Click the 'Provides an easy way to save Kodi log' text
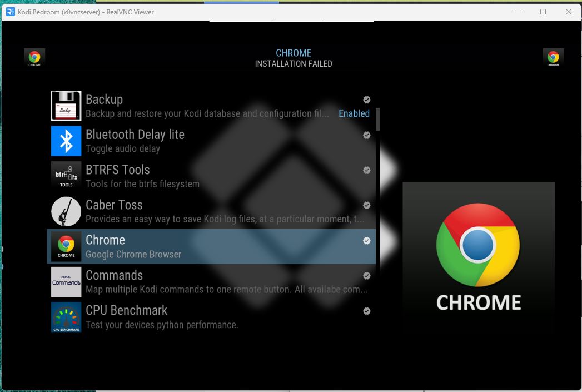Viewport: 582px width, 392px height. [x=225, y=220]
